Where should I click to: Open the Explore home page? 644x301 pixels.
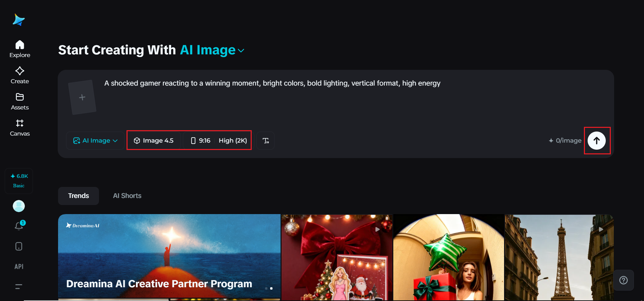coord(20,49)
